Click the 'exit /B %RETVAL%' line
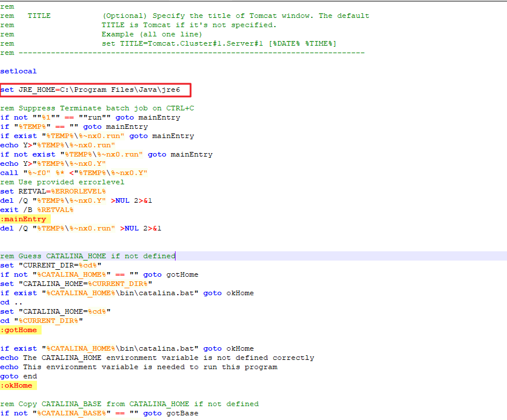 (x=37, y=210)
